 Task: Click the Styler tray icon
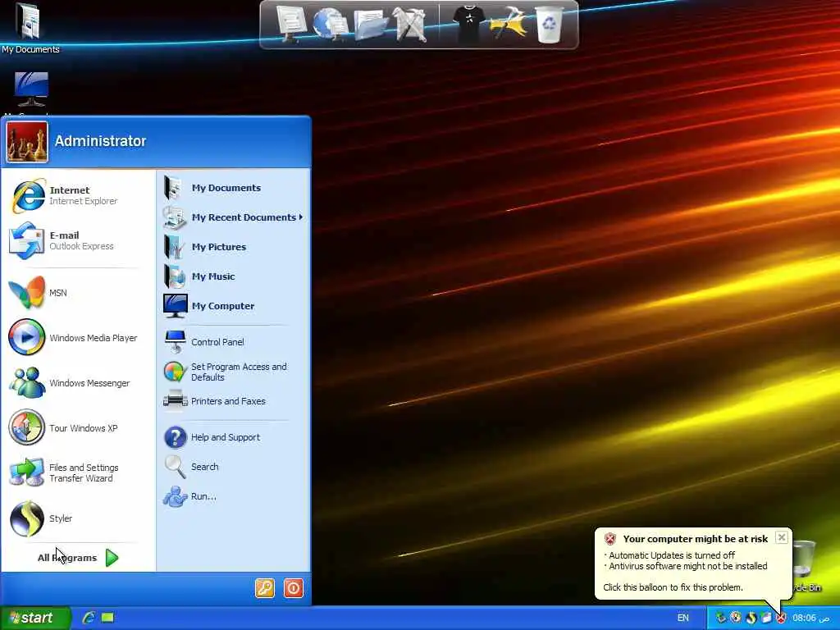coord(751,618)
